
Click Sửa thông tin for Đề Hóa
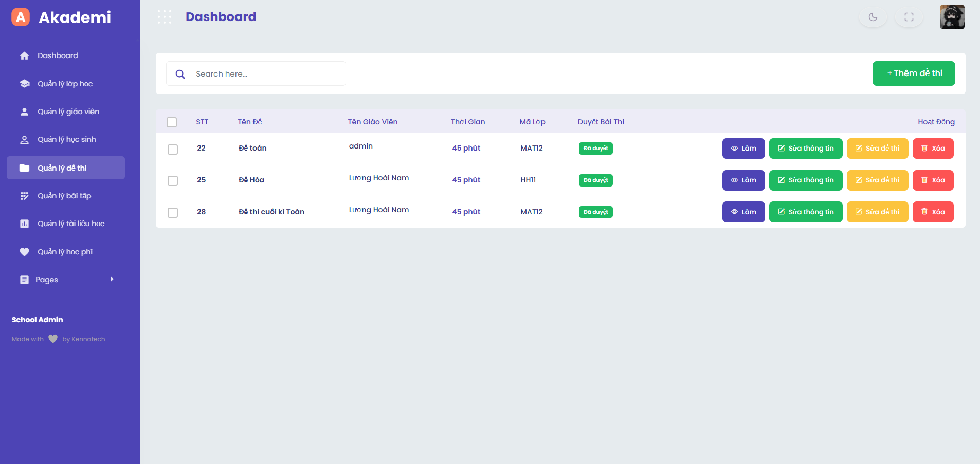coord(805,180)
